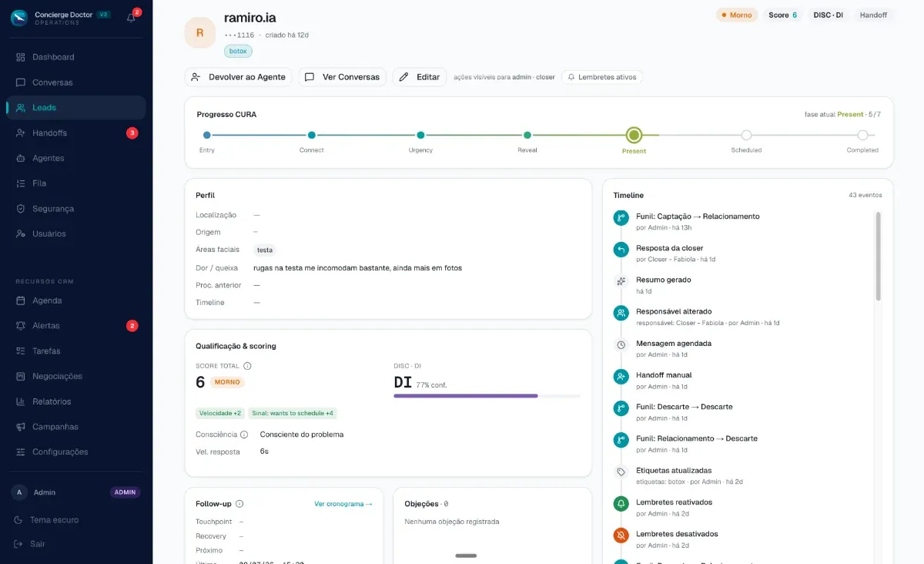Viewport: 924px width, 564px height.
Task: Click the 43 eventos label
Action: point(865,195)
